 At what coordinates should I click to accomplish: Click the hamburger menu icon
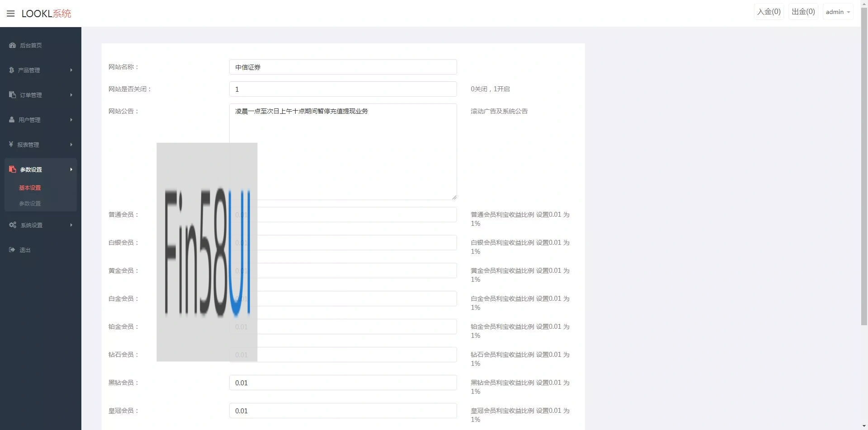pos(11,14)
